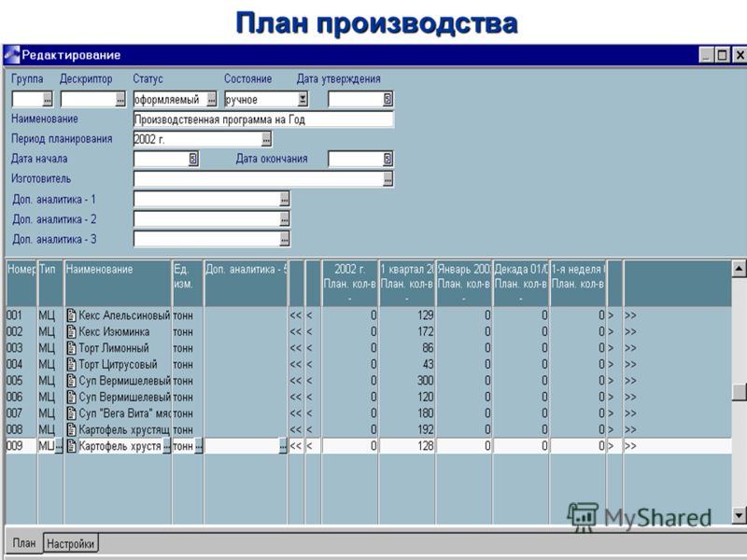Switch to the План tab

tap(24, 543)
